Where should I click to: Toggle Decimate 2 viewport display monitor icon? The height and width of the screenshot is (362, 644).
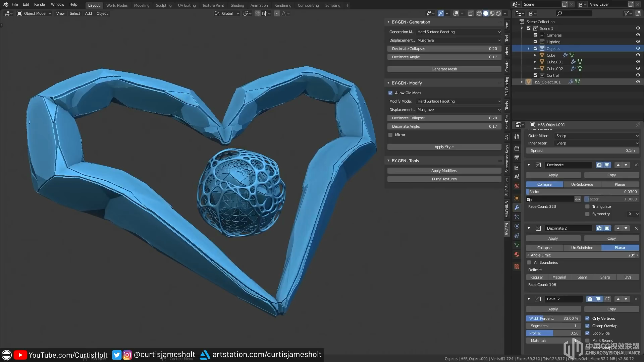pos(607,228)
